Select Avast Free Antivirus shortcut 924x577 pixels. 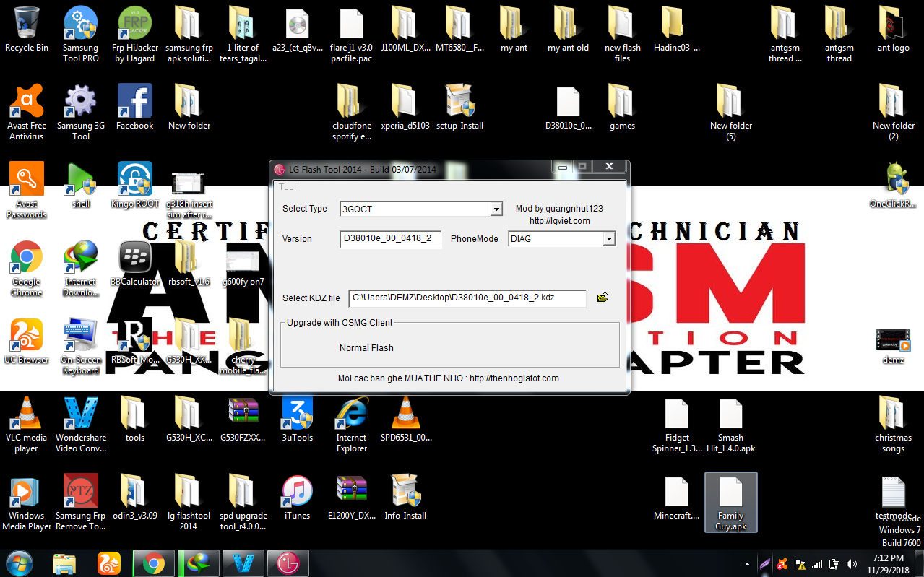(x=27, y=112)
